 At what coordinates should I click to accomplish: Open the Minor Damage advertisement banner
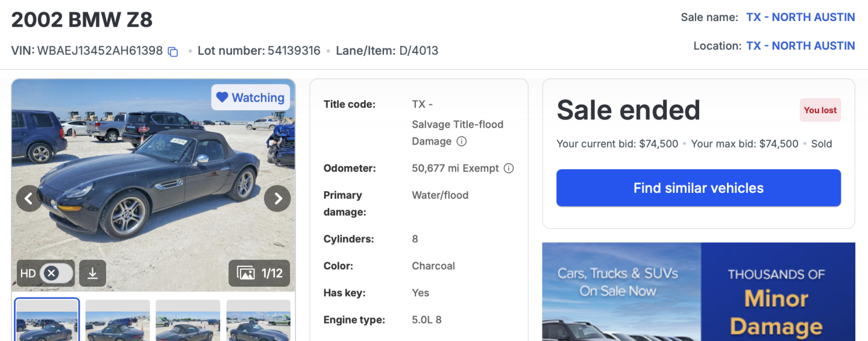point(699,292)
